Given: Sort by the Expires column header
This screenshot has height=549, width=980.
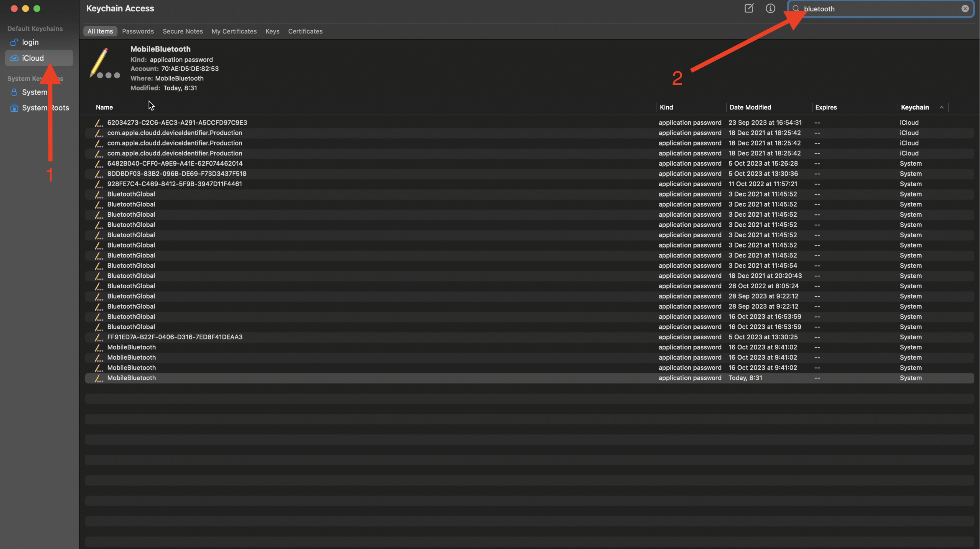Looking at the screenshot, I should tap(826, 107).
